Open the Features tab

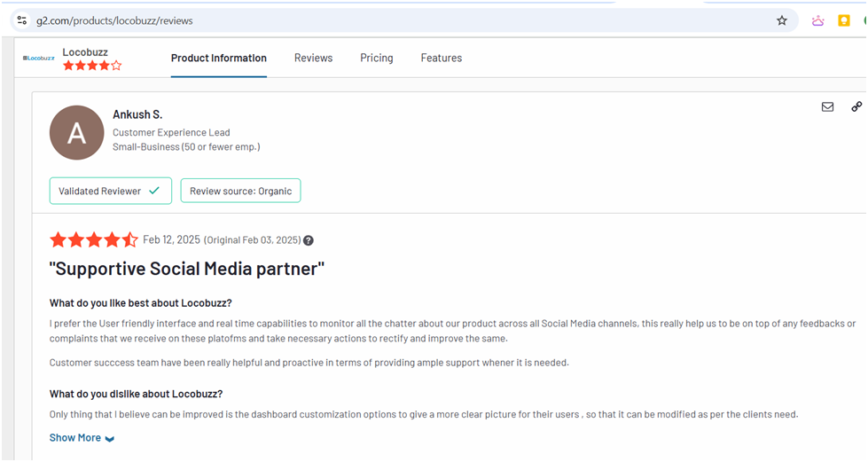pyautogui.click(x=442, y=59)
